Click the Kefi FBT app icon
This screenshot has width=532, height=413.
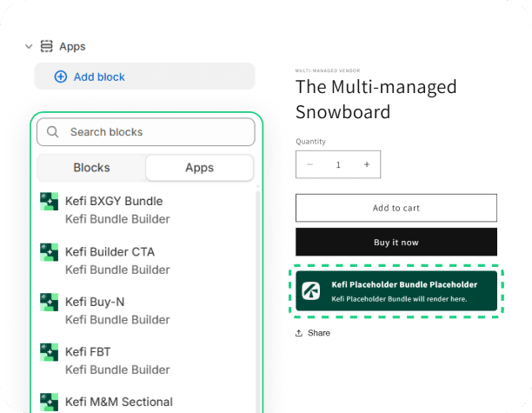[x=50, y=352]
